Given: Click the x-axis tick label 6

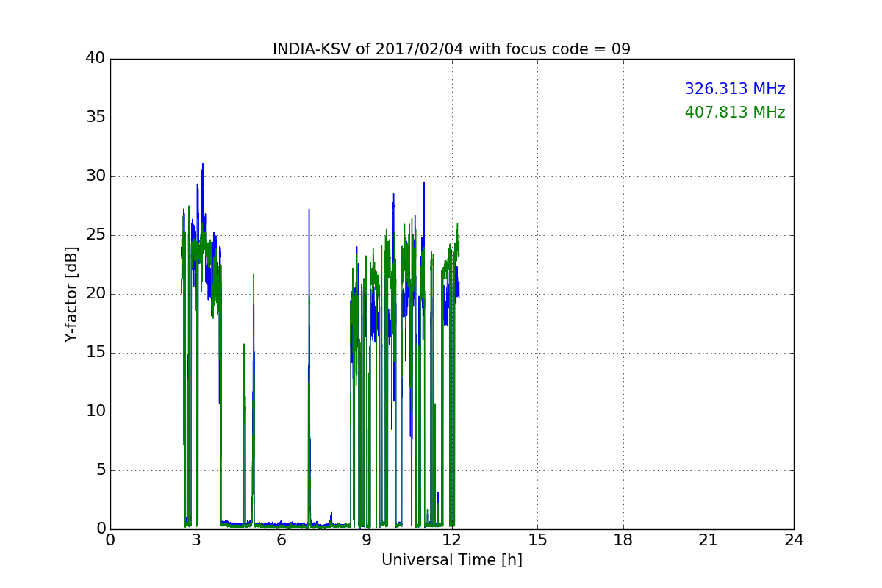Looking at the screenshot, I should pos(281,540).
